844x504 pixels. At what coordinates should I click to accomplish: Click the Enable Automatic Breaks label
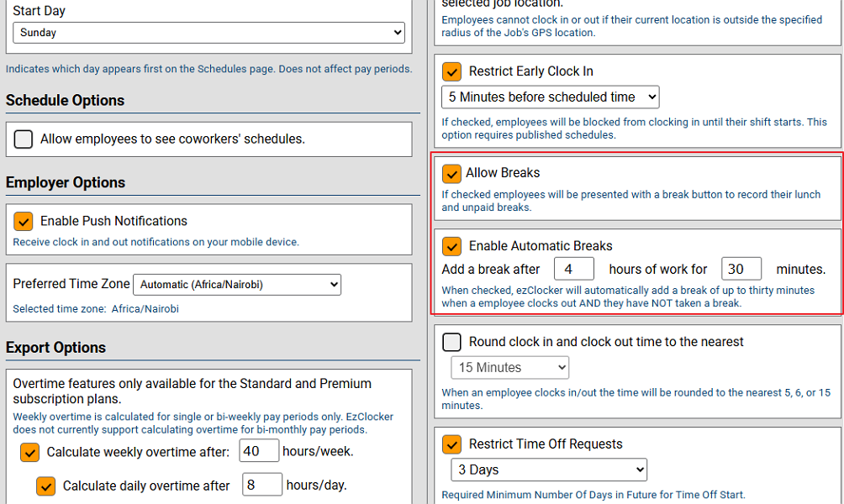tap(541, 246)
